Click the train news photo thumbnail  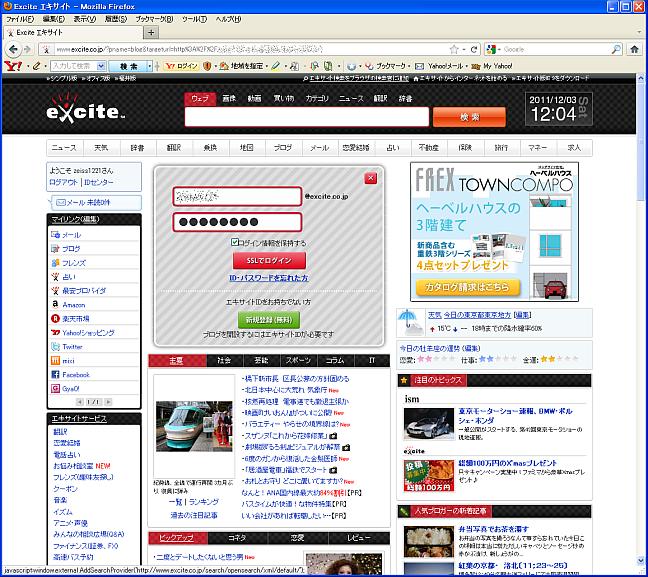coord(194,426)
